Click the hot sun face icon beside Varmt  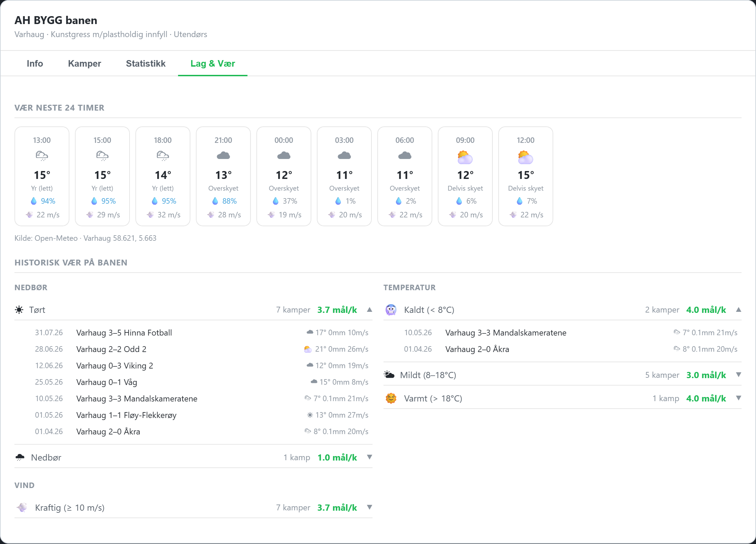tap(391, 398)
